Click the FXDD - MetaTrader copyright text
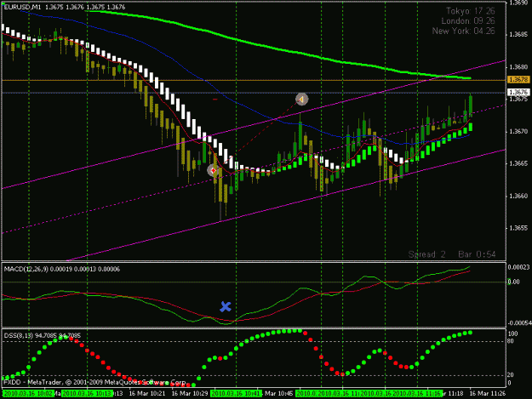 tap(94, 382)
